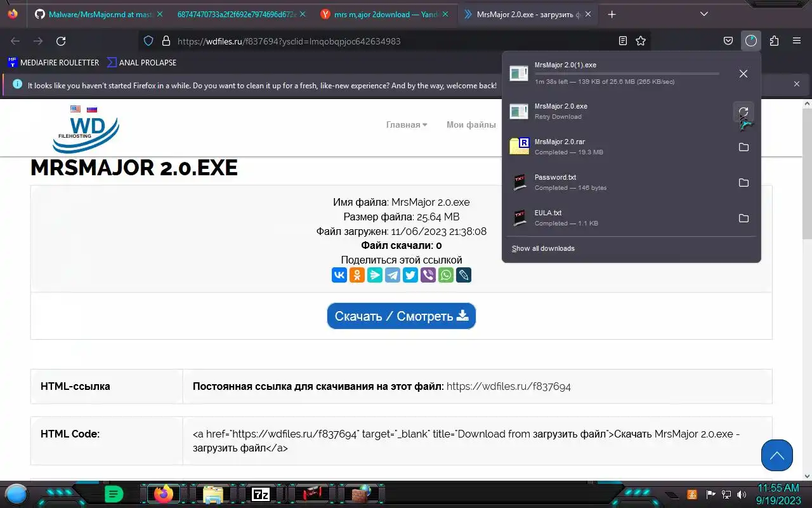Toggle reader view in the address bar
Viewport: 812px width, 508px height.
623,41
